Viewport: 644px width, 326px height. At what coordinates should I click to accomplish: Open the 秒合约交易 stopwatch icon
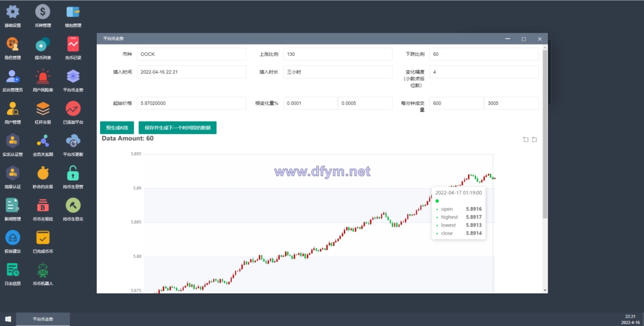point(43,173)
